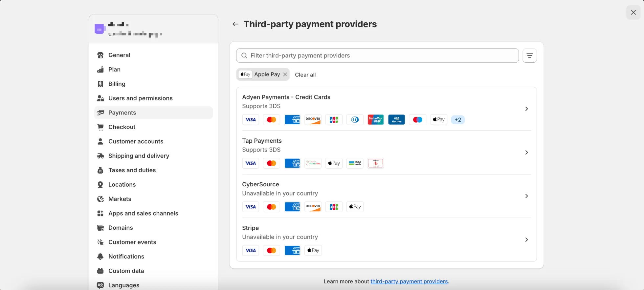The image size is (644, 290).
Task: Click the Mastercard icon in Tap Payments row
Action: pyautogui.click(x=271, y=163)
